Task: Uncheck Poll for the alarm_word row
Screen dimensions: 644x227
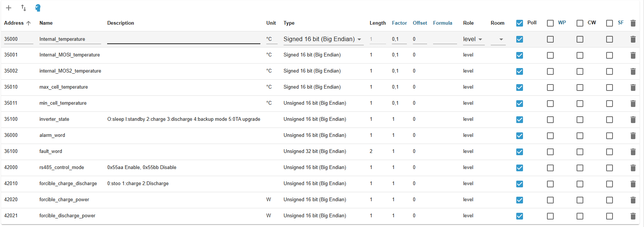Action: (x=520, y=136)
